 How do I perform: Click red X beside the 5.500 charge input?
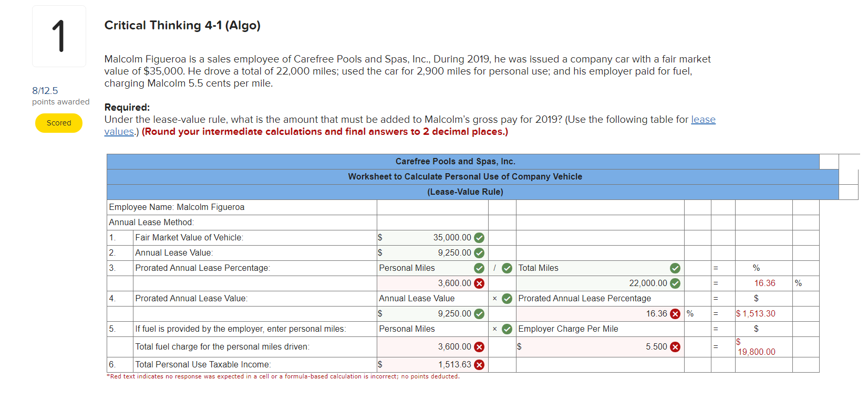pos(675,347)
